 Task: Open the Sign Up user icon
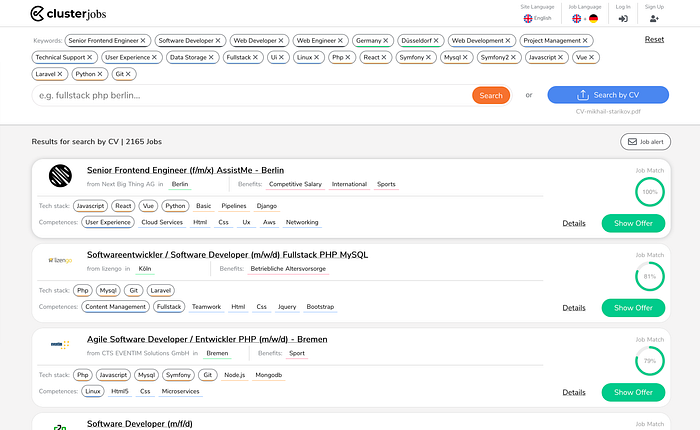click(x=654, y=18)
